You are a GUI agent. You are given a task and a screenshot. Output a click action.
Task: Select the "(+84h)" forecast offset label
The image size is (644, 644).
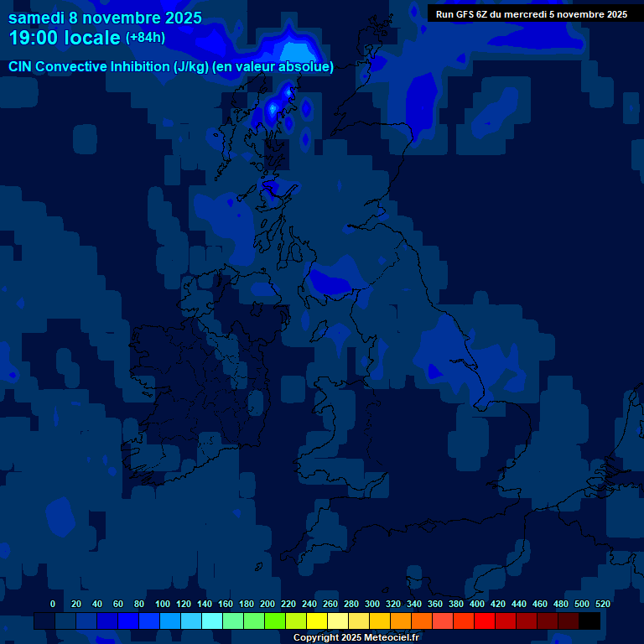pyautogui.click(x=145, y=38)
